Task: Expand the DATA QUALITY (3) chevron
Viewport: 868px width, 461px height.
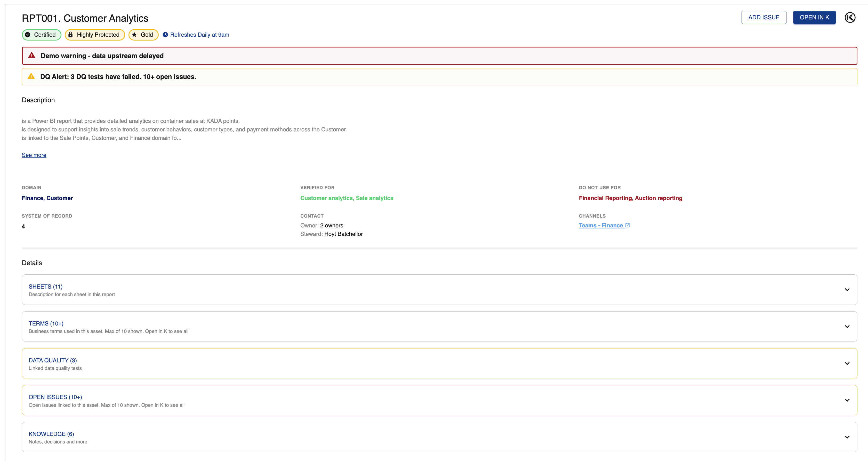Action: [x=847, y=364]
